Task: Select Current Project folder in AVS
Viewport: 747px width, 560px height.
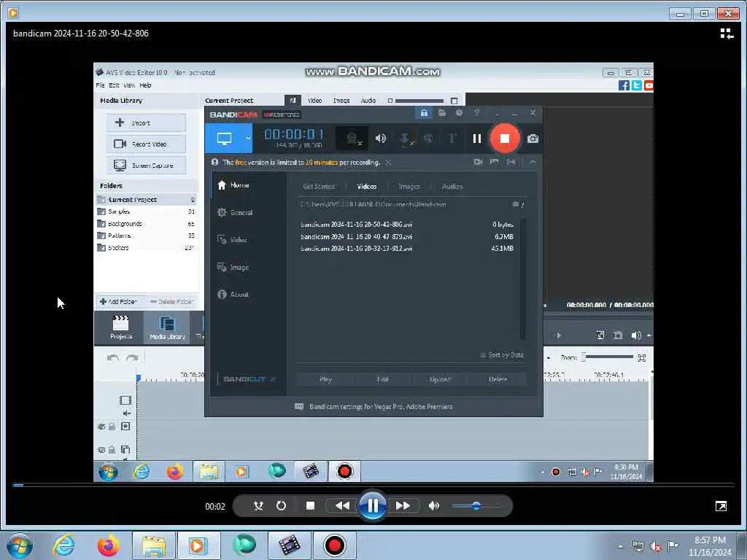Action: coord(146,200)
